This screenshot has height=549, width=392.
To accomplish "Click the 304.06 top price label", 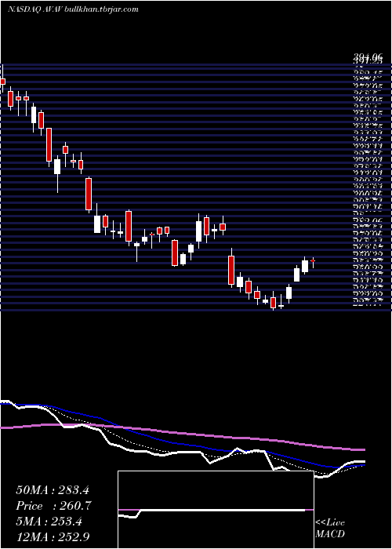I will click(367, 56).
